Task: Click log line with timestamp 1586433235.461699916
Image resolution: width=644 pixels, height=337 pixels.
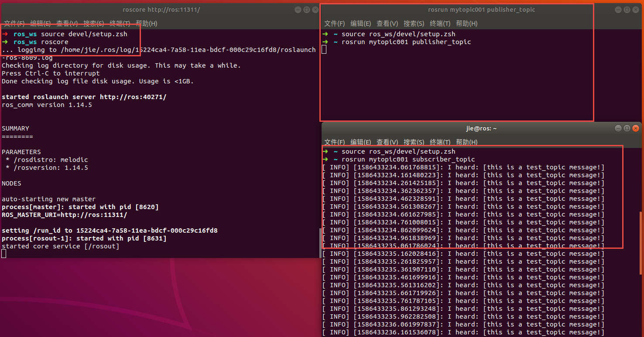Action: click(463, 277)
